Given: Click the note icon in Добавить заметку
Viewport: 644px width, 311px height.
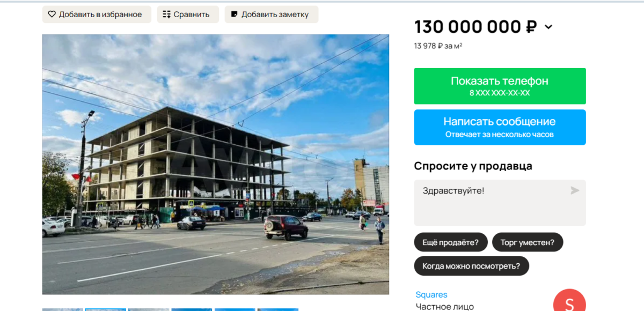Looking at the screenshot, I should pos(234,14).
